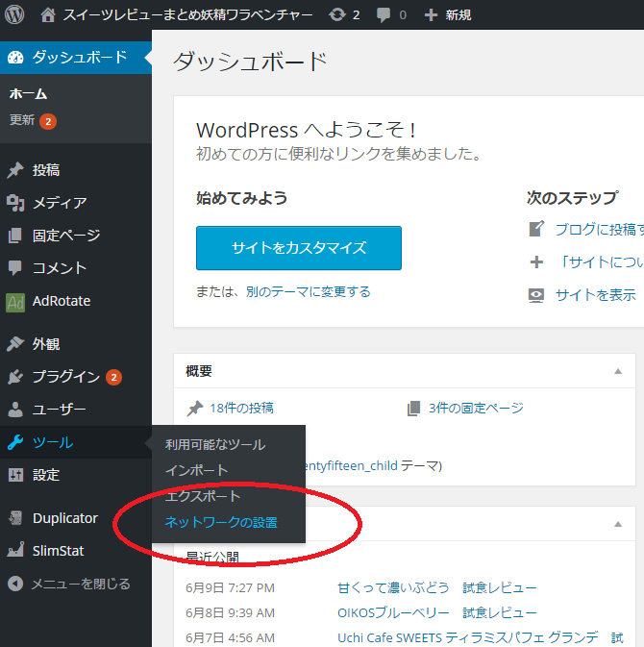The height and width of the screenshot is (647, 644).
Task: Click the サイトをカスタマイズ button
Action: point(299,248)
